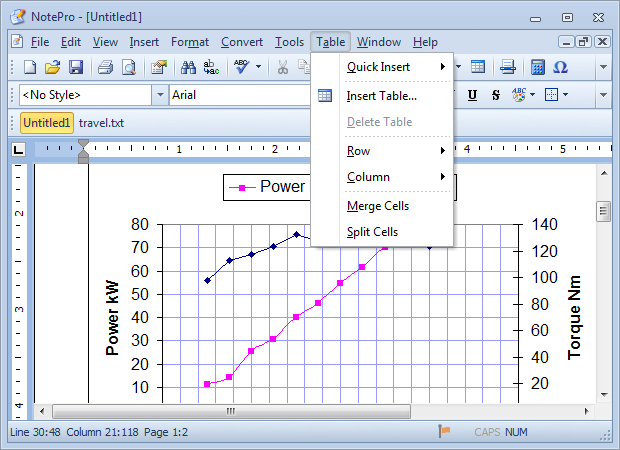Open the View menu

tap(105, 42)
